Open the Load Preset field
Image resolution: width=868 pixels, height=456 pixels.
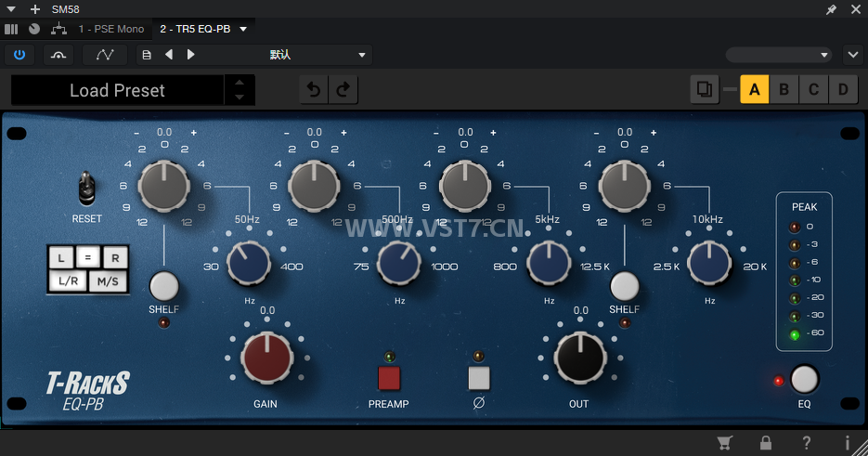117,90
